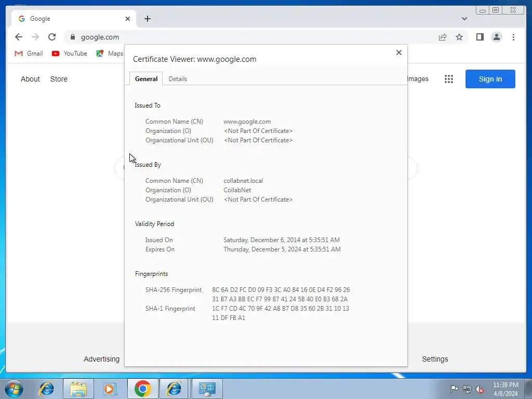Click the network tray icon

(467, 389)
